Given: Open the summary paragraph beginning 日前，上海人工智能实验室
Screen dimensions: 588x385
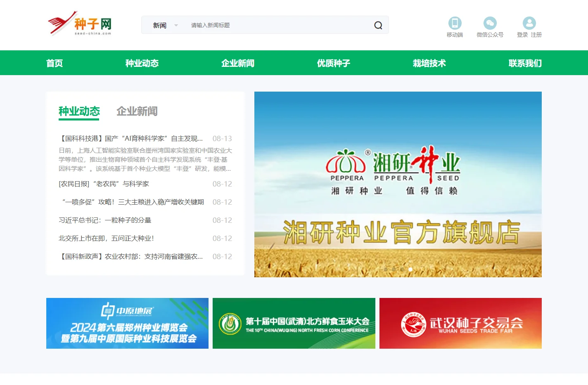Looking at the screenshot, I should (x=145, y=160).
